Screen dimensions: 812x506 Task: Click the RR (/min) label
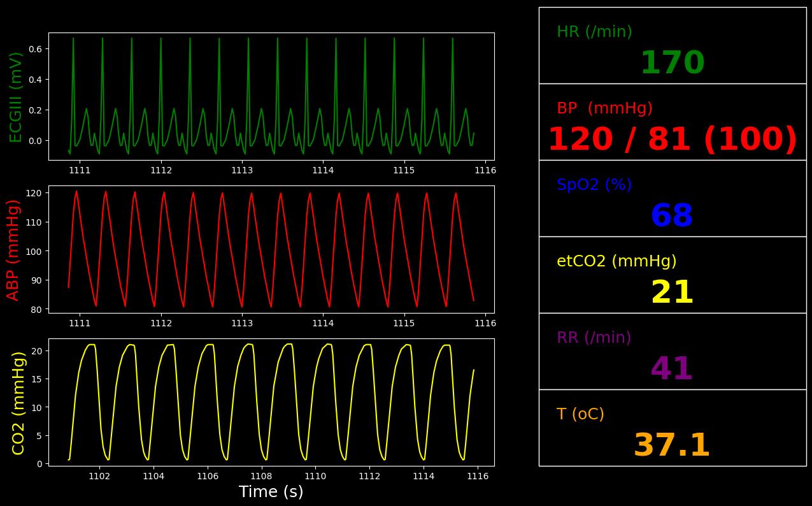click(594, 338)
